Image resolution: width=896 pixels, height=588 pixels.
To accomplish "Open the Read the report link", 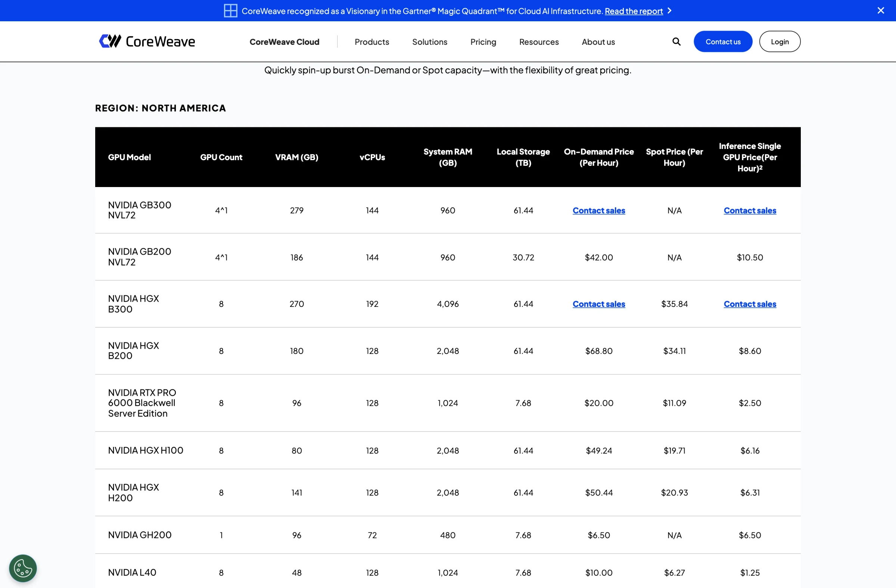I will click(634, 11).
